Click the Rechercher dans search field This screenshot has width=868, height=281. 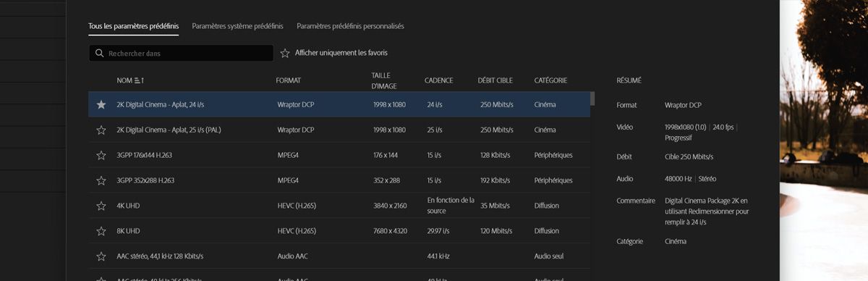point(181,53)
